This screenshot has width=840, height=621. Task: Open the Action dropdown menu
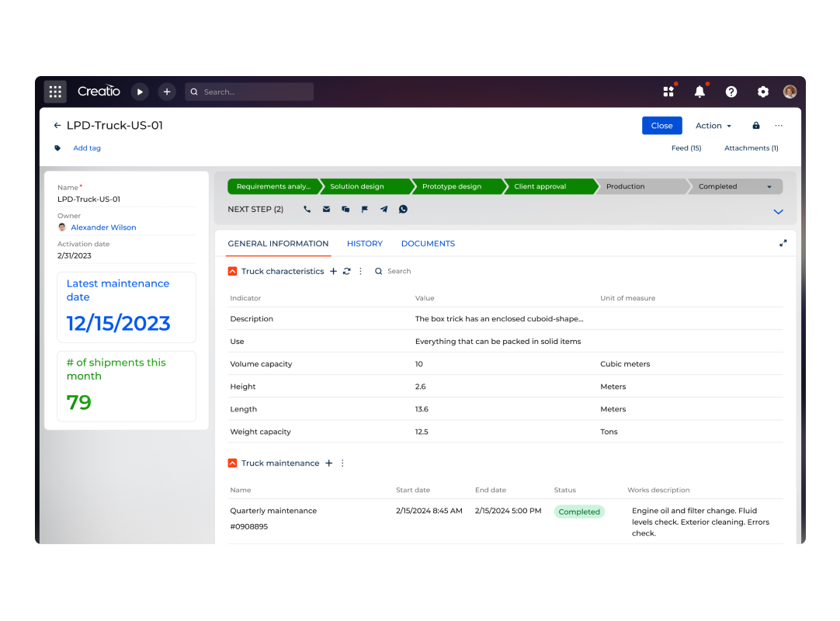(x=713, y=126)
